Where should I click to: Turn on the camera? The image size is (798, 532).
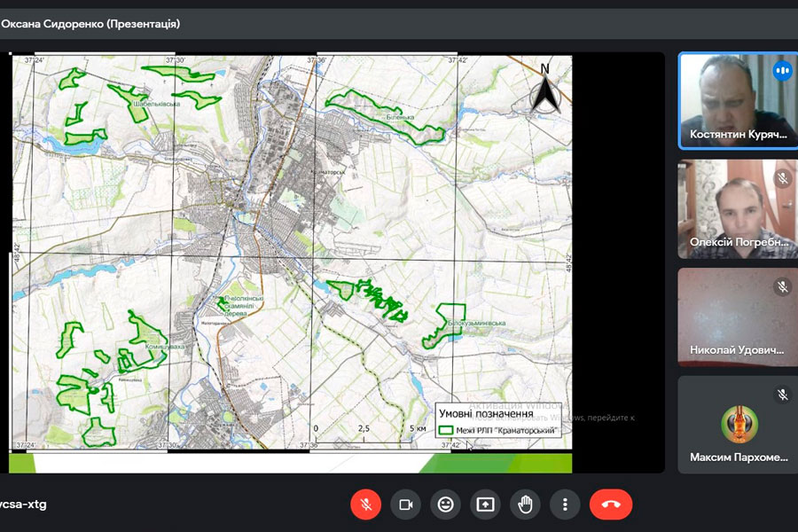[406, 505]
